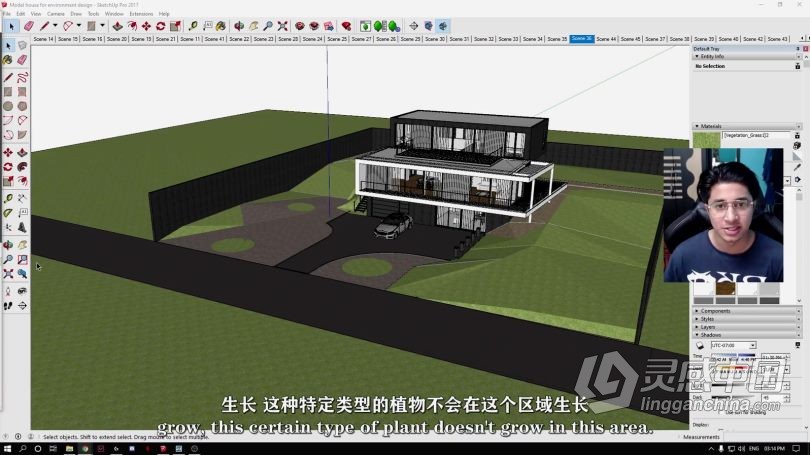
Task: Open the Extensions menu
Action: coord(141,14)
